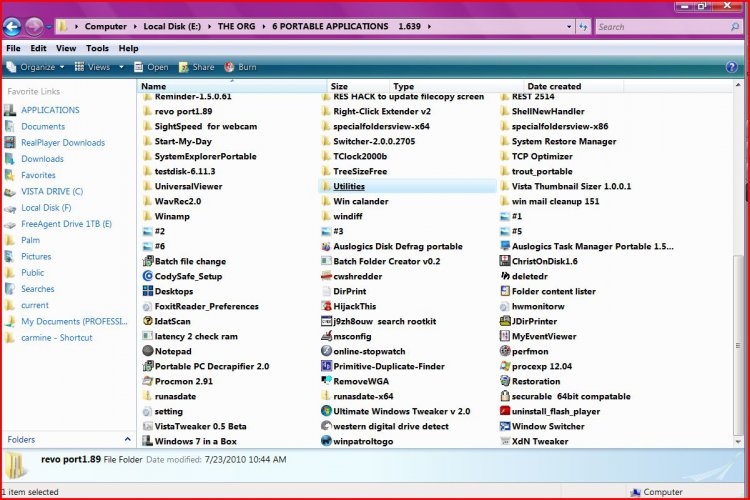
Task: Click the procexp 12.04 icon
Action: pos(505,366)
